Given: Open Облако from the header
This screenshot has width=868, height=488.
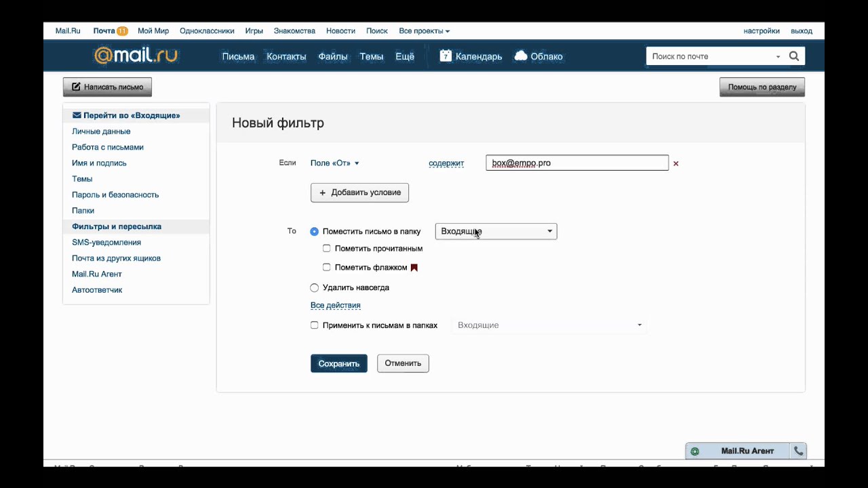Looking at the screenshot, I should 547,56.
